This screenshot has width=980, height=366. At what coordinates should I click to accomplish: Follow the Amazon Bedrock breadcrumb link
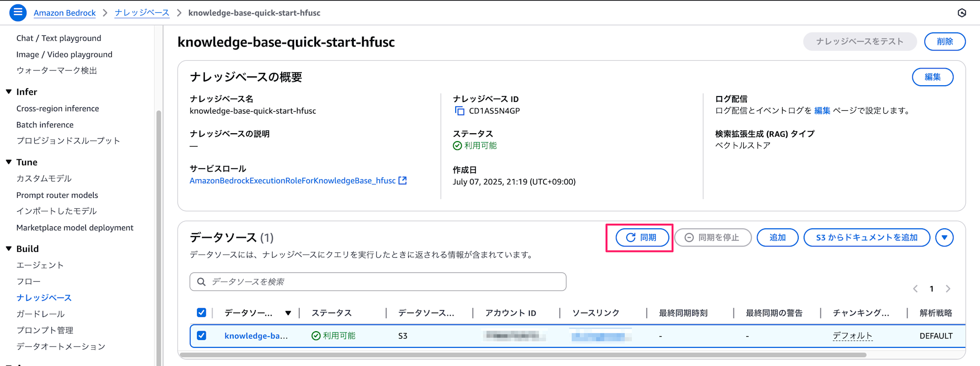pos(65,13)
